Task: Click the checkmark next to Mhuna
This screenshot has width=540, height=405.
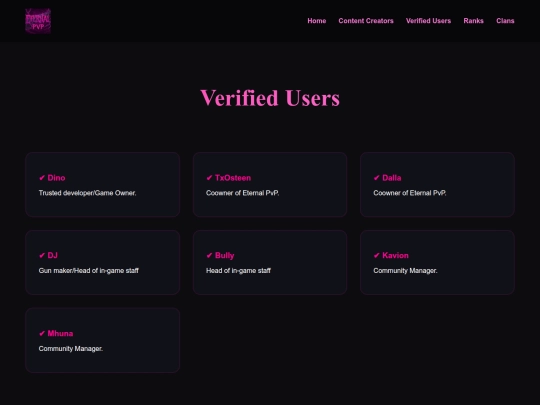Action: click(x=42, y=333)
